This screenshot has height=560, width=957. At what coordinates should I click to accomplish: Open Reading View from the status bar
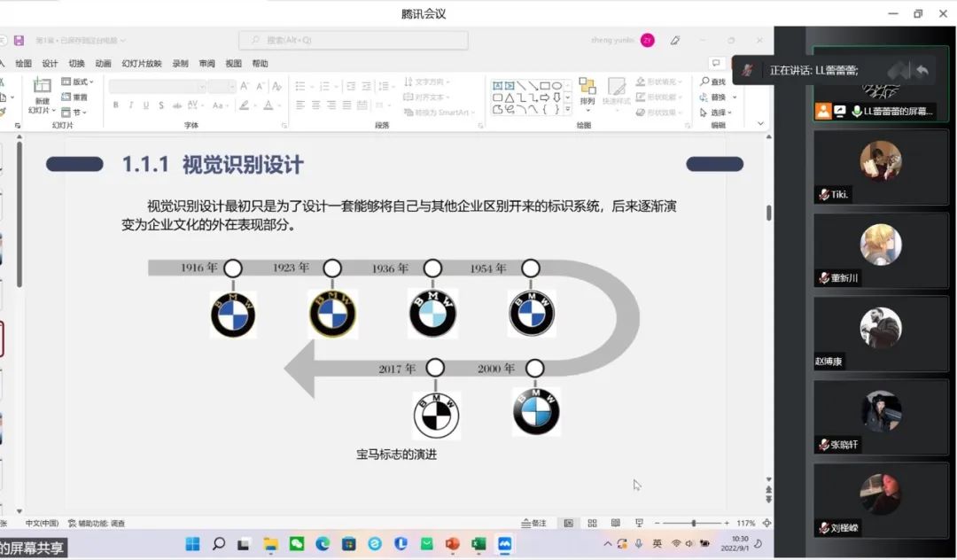(x=615, y=524)
